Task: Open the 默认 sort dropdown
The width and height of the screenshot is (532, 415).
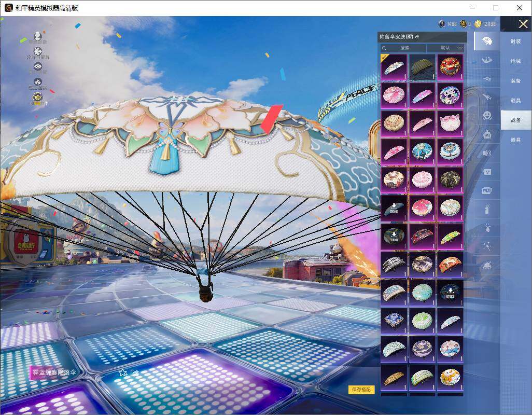Action: pos(445,48)
